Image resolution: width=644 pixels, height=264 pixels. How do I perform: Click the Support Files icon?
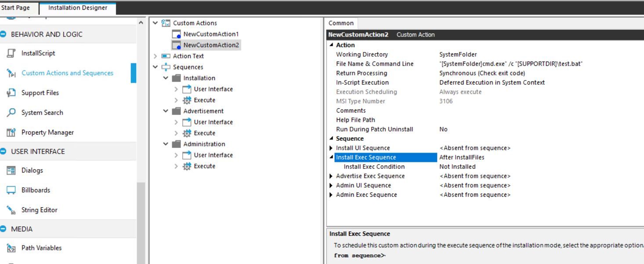[11, 93]
